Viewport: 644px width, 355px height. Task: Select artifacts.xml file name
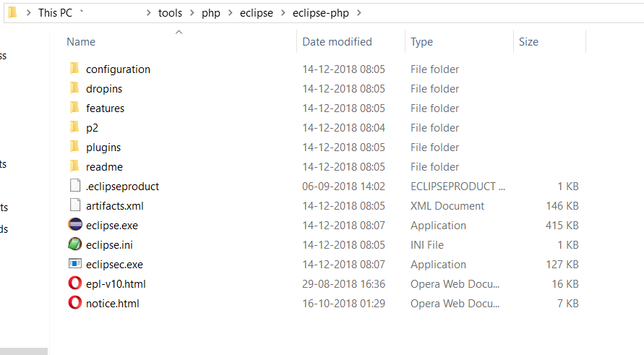point(115,206)
